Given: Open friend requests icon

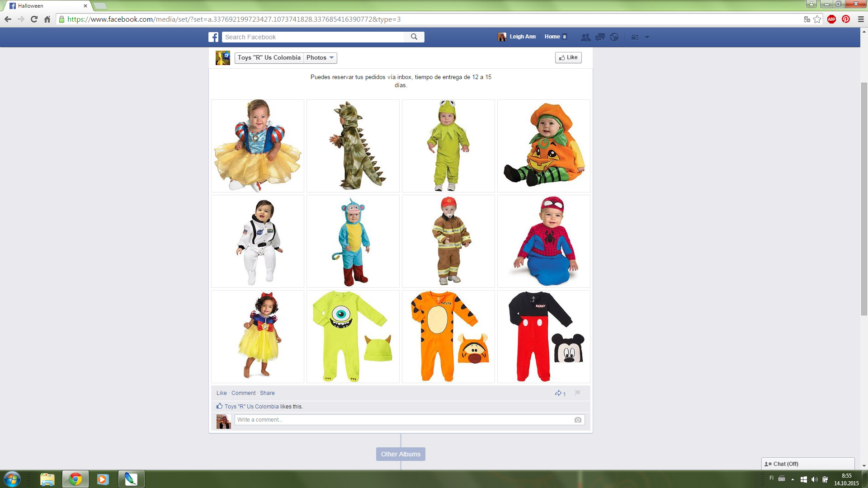Looking at the screenshot, I should 585,37.
